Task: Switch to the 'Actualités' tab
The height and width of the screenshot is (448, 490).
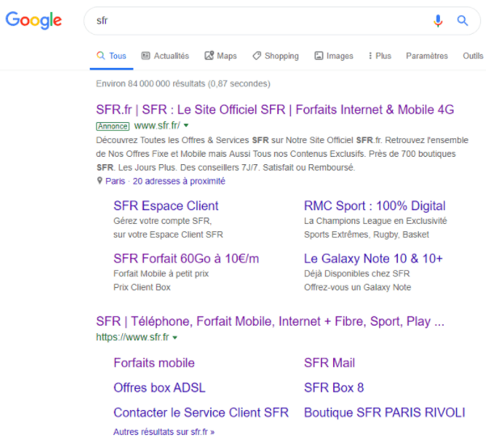Action: 165,56
